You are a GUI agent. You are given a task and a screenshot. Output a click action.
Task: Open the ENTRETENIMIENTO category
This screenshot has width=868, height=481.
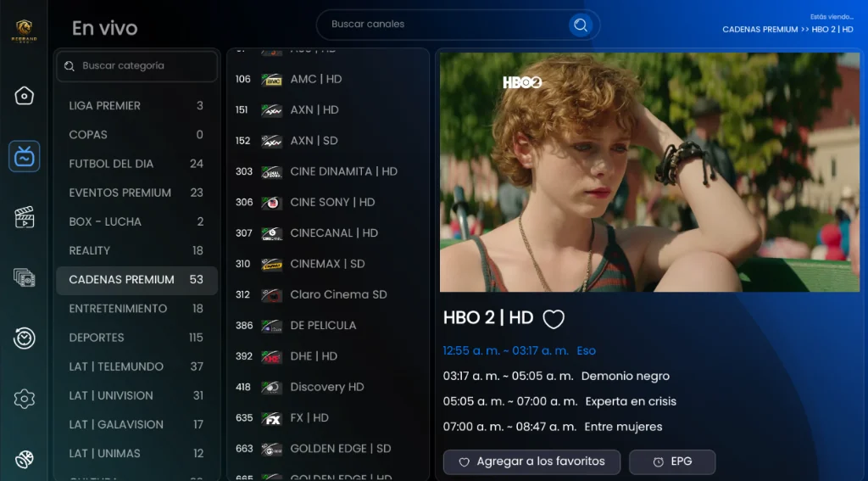(136, 309)
